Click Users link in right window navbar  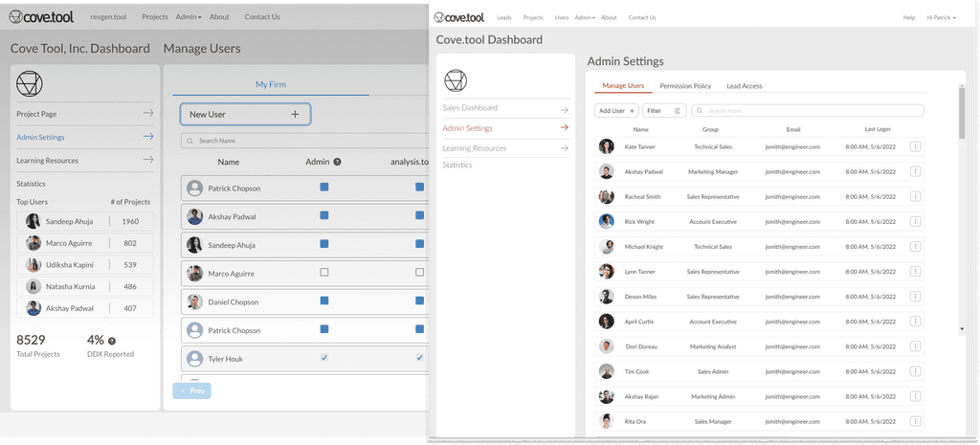[562, 17]
